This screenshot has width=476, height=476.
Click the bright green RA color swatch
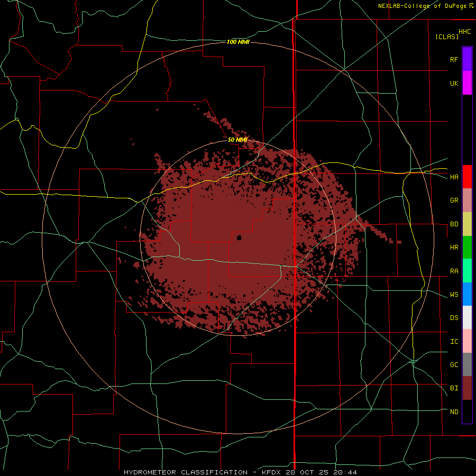click(x=467, y=271)
